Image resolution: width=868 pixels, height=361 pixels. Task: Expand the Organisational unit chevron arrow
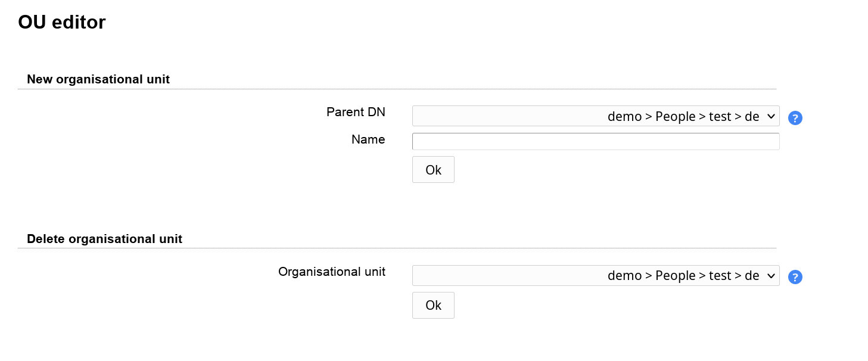pyautogui.click(x=771, y=275)
